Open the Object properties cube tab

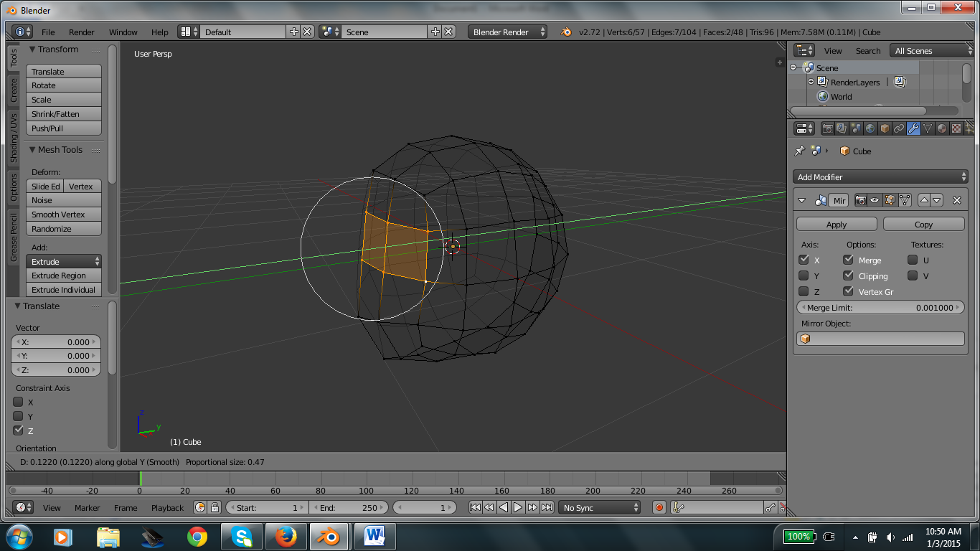[x=885, y=128]
